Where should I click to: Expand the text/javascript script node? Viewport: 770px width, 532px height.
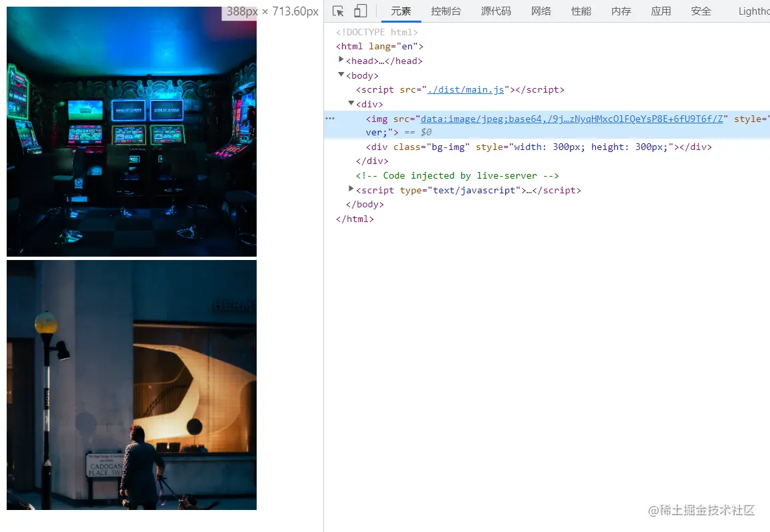coord(351,189)
